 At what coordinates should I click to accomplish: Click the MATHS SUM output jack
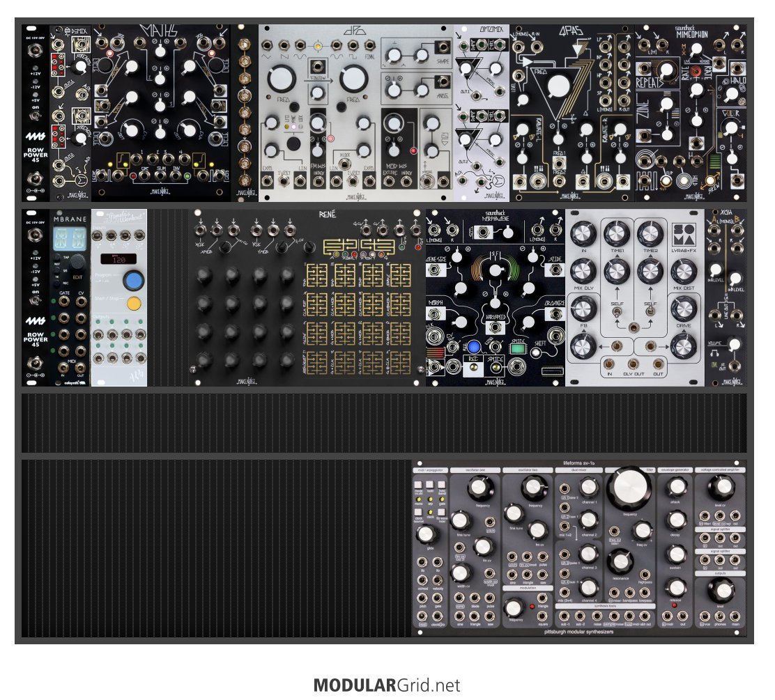pos(160,176)
